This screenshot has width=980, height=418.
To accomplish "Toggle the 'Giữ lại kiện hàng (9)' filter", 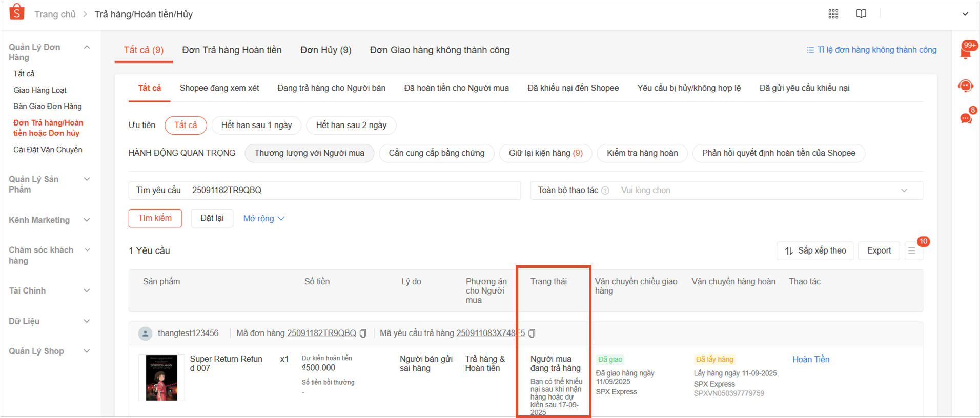I will click(x=545, y=153).
